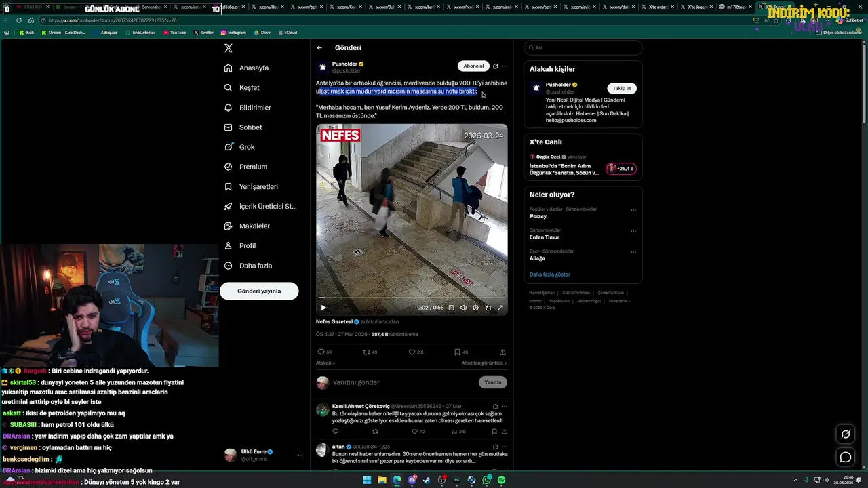Open Sohbet messages in sidebar
The image size is (868, 488).
[x=243, y=127]
